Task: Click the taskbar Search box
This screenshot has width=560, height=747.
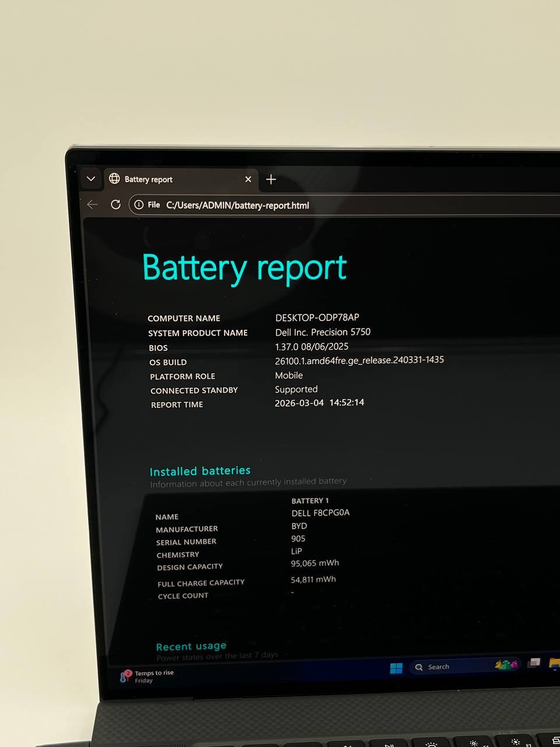Action: pyautogui.click(x=466, y=666)
